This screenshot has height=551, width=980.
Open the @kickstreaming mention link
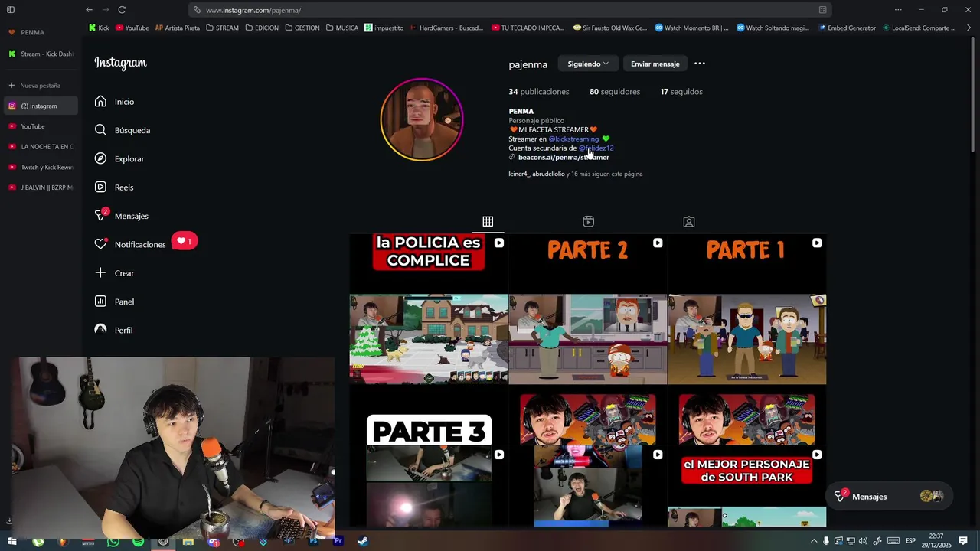[x=573, y=139]
